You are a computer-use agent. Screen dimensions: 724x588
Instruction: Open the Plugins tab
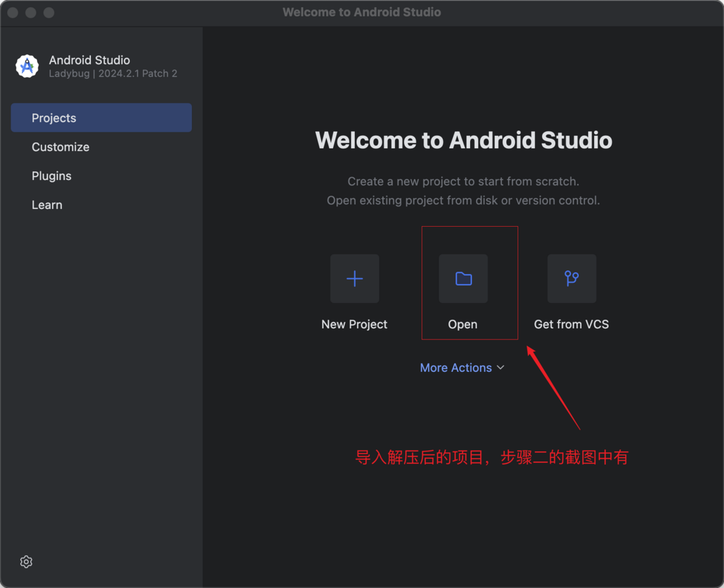click(x=101, y=176)
